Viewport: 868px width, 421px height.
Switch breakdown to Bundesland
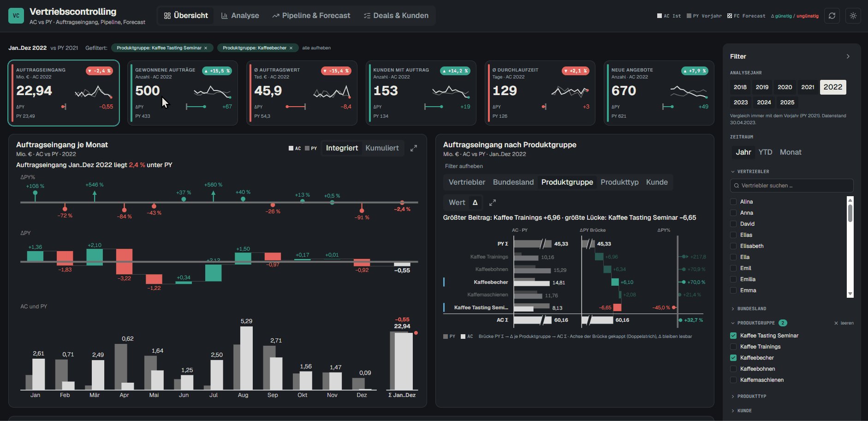coord(513,182)
